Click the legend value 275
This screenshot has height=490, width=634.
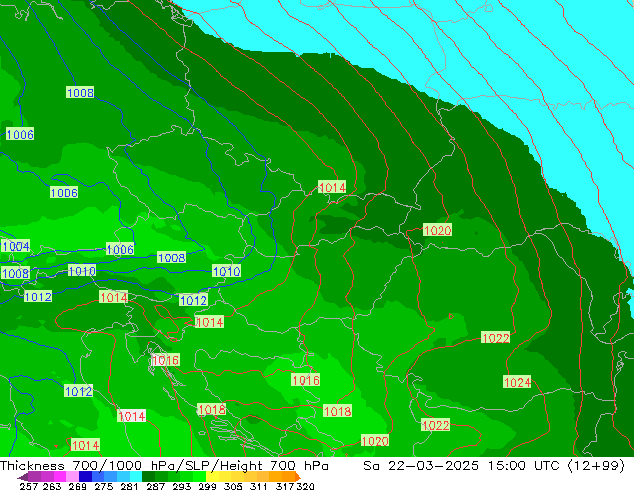click(x=104, y=486)
